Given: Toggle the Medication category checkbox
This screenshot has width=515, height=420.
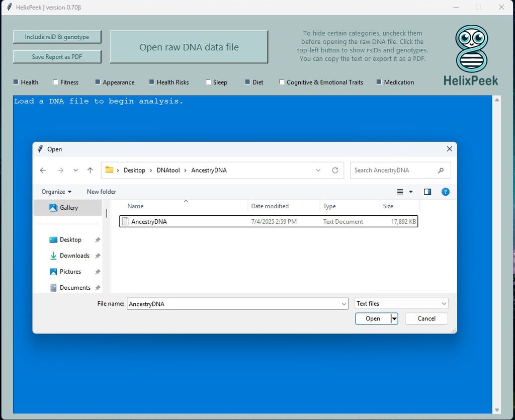Looking at the screenshot, I should 379,82.
